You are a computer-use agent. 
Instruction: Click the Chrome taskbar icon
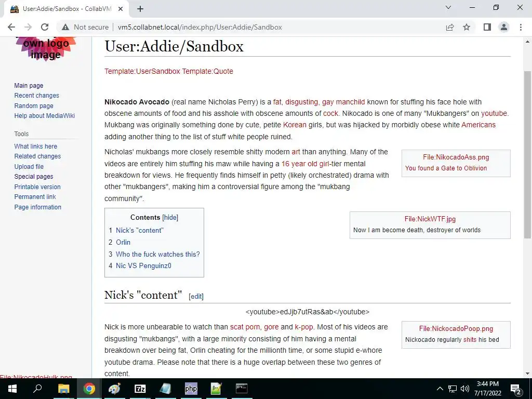(x=89, y=389)
